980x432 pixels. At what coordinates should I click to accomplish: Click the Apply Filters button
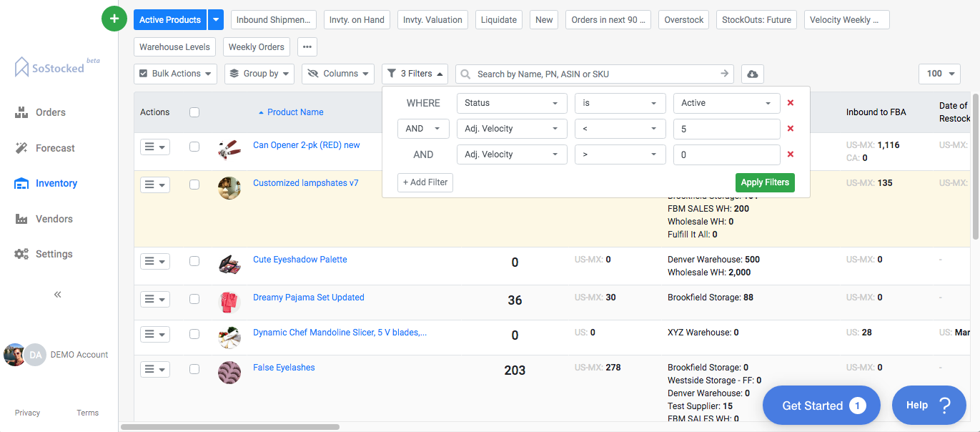765,182
